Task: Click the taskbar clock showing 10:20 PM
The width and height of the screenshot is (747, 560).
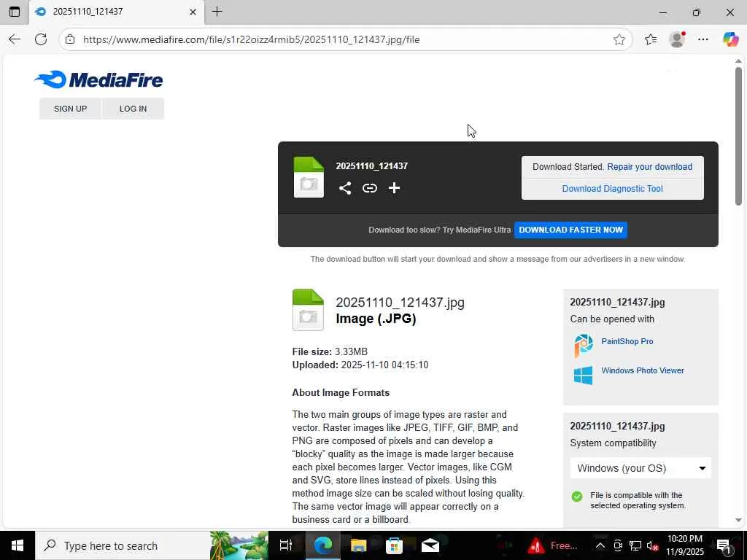Action: point(684,545)
